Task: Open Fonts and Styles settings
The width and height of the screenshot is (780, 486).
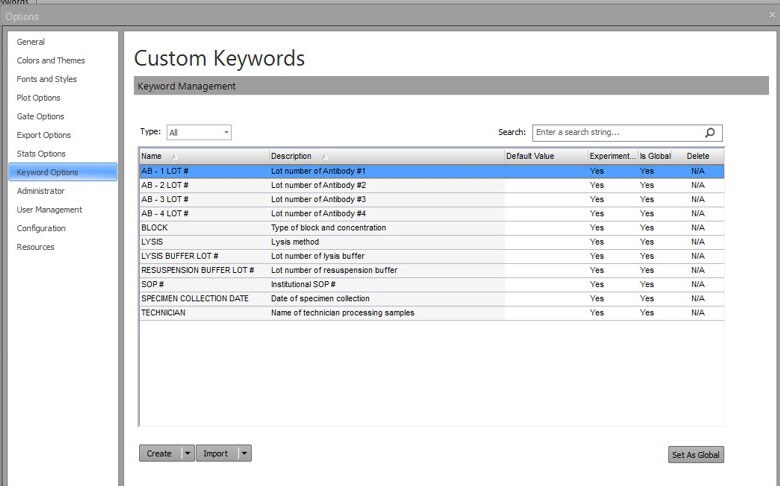Action: coord(47,79)
